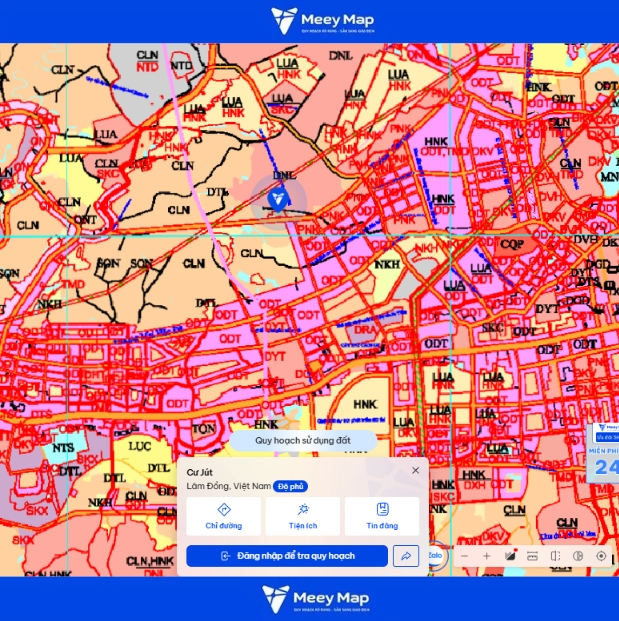Open Tin đăng listings

382,516
